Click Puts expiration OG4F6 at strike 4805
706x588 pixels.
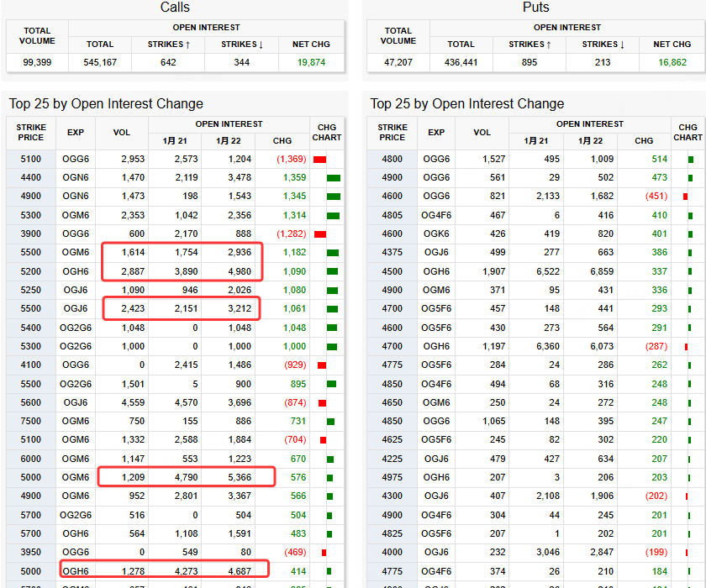(x=436, y=215)
